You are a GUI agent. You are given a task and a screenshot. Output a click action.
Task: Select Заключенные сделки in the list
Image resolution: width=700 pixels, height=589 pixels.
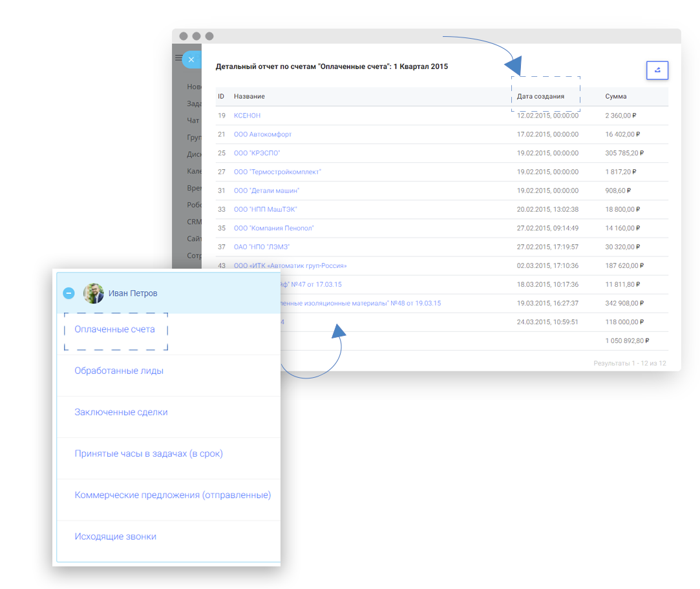[x=121, y=412]
